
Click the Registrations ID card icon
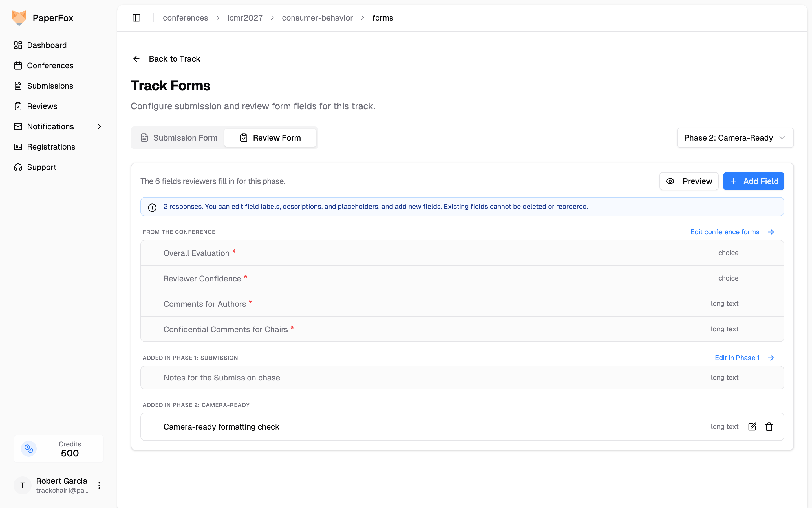pyautogui.click(x=18, y=147)
